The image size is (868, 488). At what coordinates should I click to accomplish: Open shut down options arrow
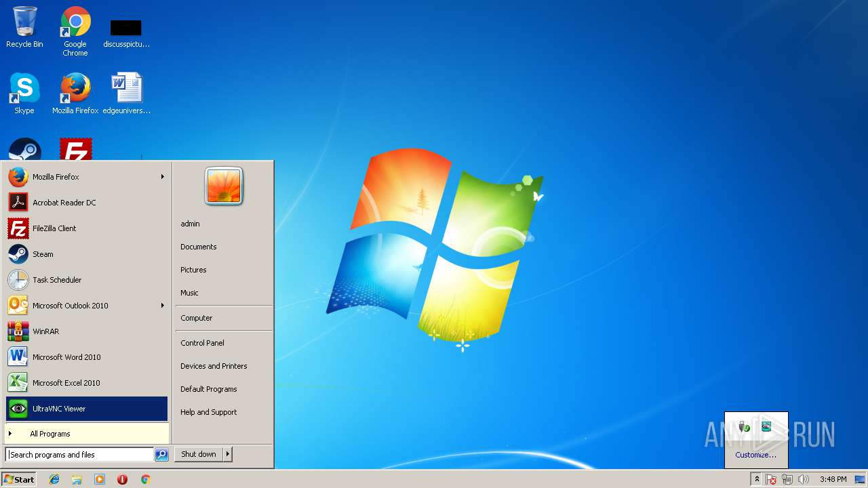click(x=228, y=455)
